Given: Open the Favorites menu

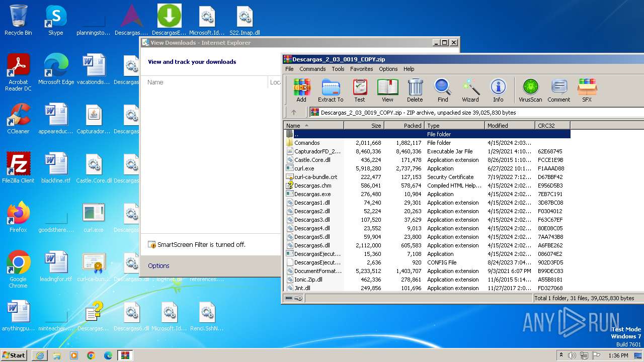Looking at the screenshot, I should pyautogui.click(x=362, y=69).
